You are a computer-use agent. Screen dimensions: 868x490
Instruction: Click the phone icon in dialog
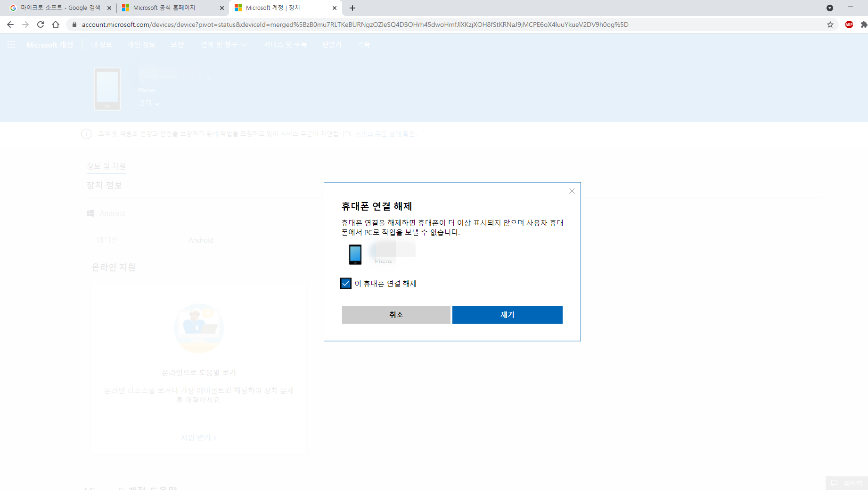tap(355, 254)
